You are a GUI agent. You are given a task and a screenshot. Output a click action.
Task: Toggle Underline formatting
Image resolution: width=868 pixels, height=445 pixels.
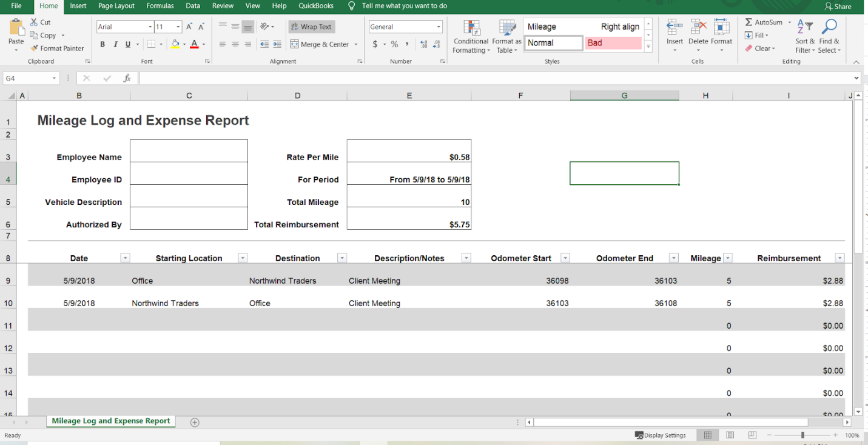(128, 44)
